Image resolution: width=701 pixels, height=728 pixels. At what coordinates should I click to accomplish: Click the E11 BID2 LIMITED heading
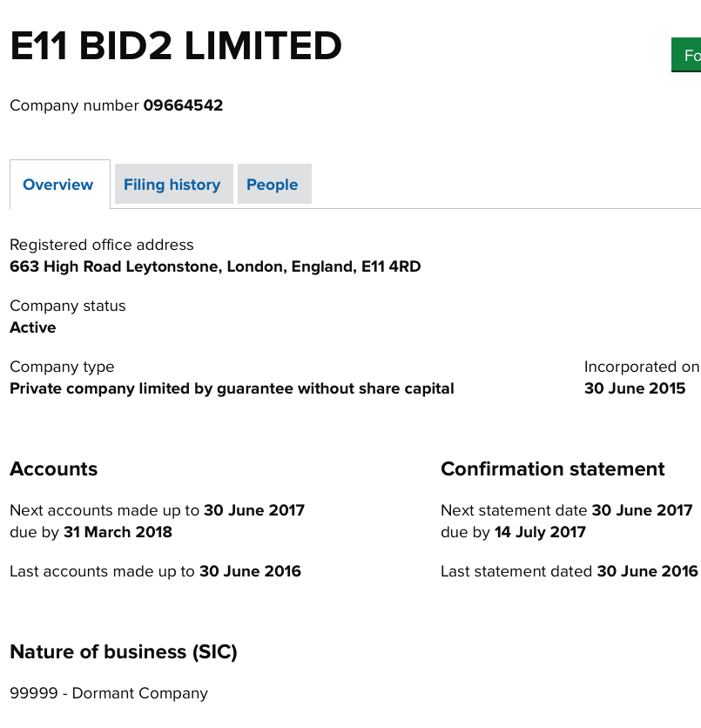[176, 46]
